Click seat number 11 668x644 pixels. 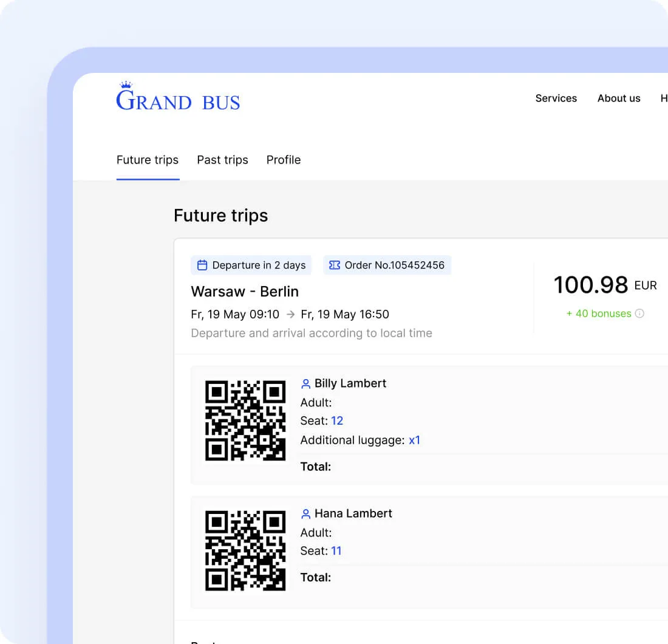coord(336,551)
